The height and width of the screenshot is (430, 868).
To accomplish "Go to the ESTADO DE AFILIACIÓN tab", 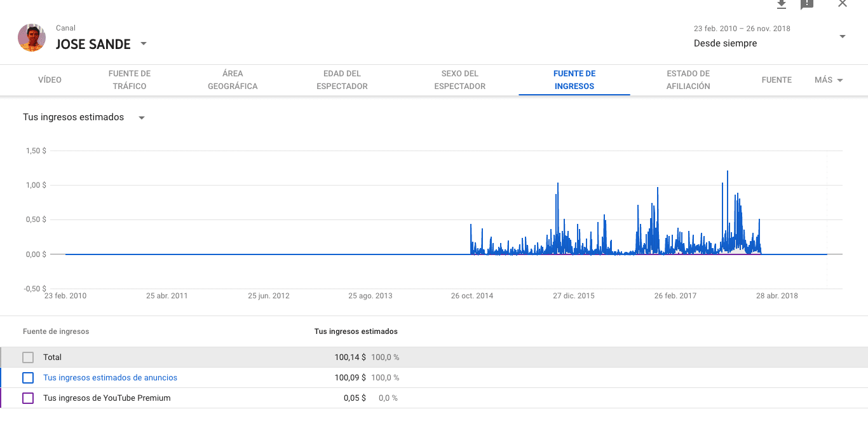I will coord(688,80).
